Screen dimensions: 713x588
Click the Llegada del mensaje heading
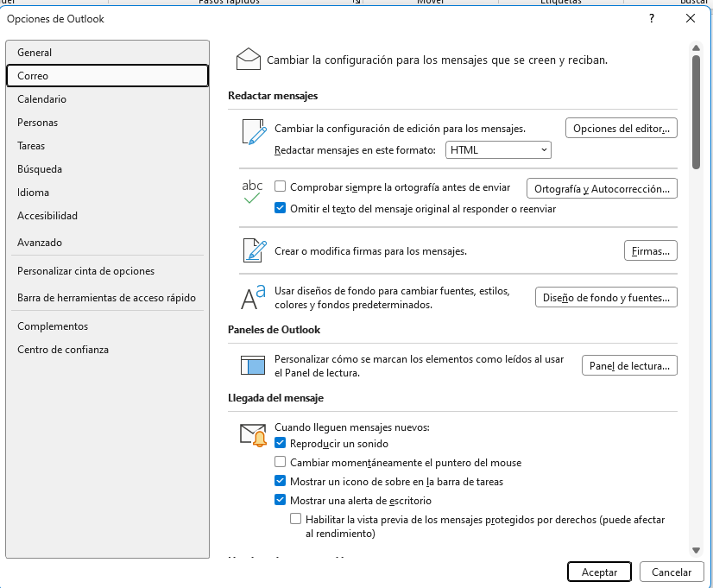[x=275, y=398]
